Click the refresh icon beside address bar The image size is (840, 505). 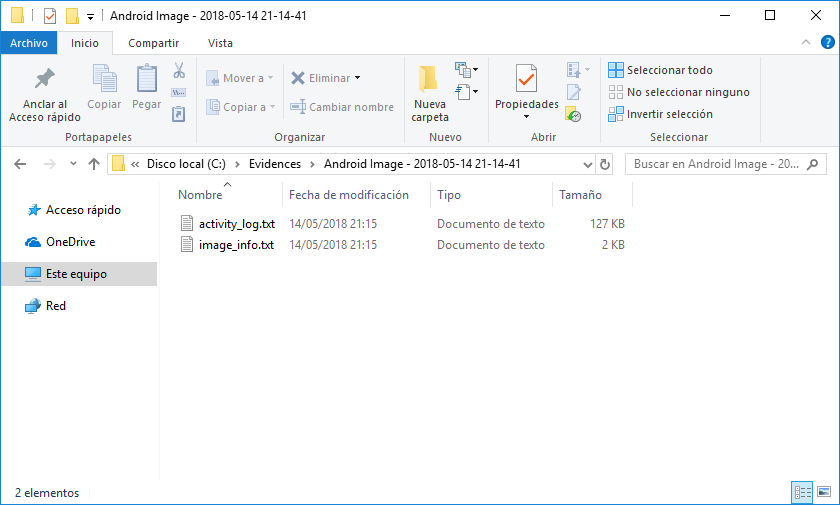point(604,164)
